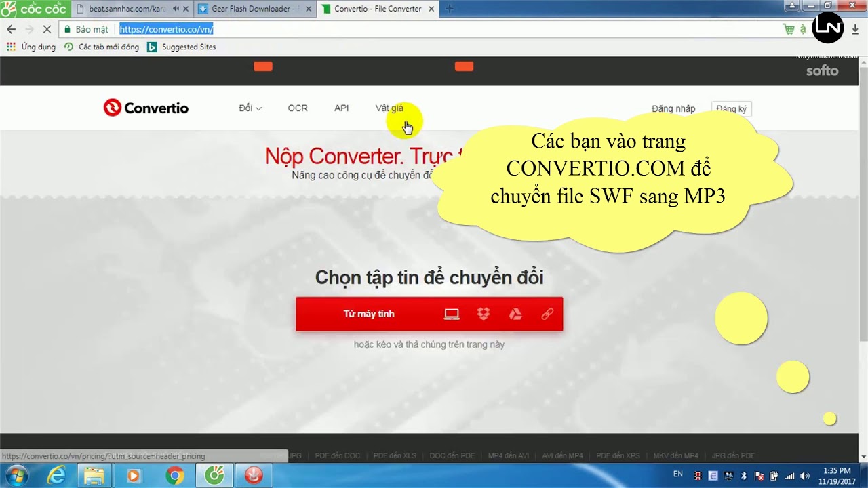
Task: Open the taskbar clock showing 1:35 PM
Action: (836, 476)
